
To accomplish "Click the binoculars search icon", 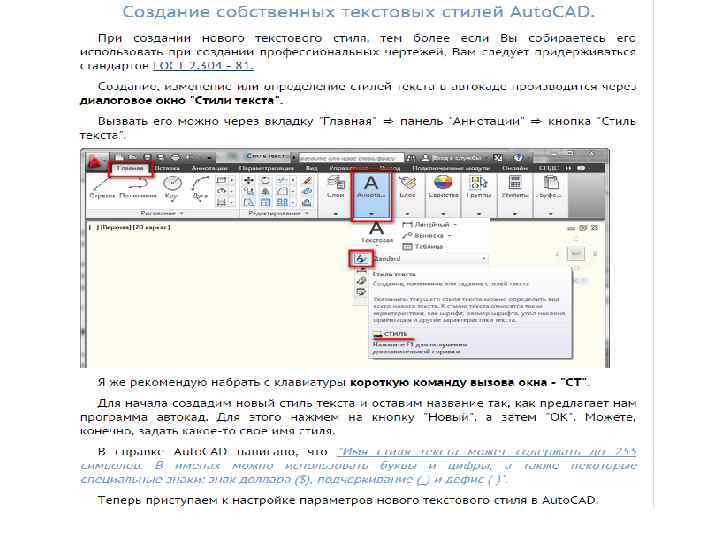I will (x=410, y=158).
